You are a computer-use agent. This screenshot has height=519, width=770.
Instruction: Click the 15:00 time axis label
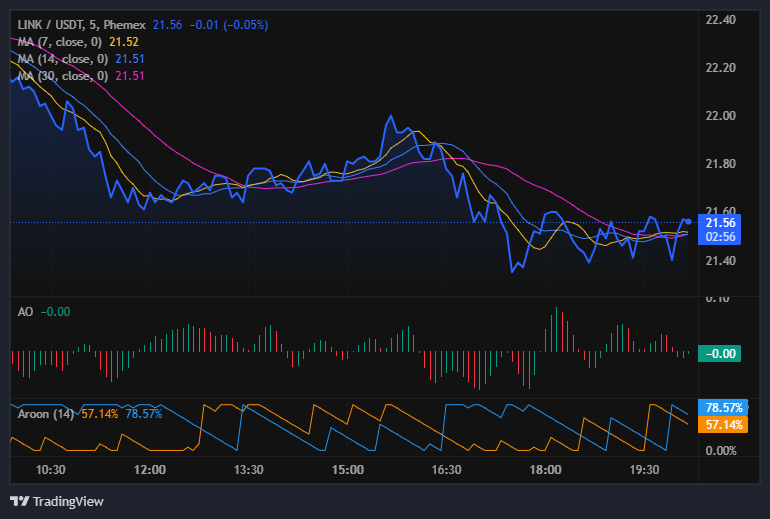pyautogui.click(x=347, y=470)
